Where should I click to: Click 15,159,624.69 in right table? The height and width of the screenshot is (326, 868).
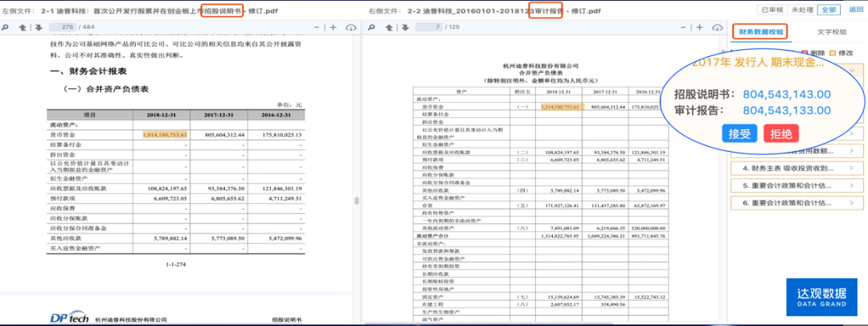(561, 296)
